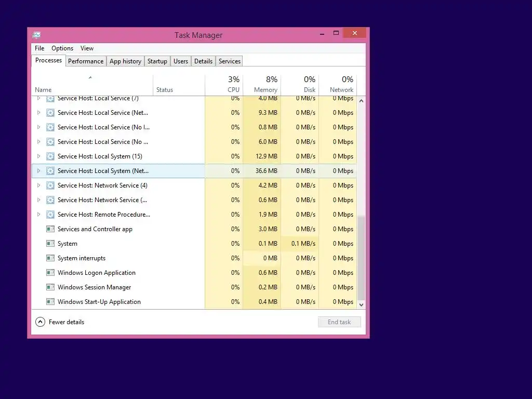Select the Services and Controller app name
Image resolution: width=532 pixels, height=399 pixels.
[x=95, y=229]
